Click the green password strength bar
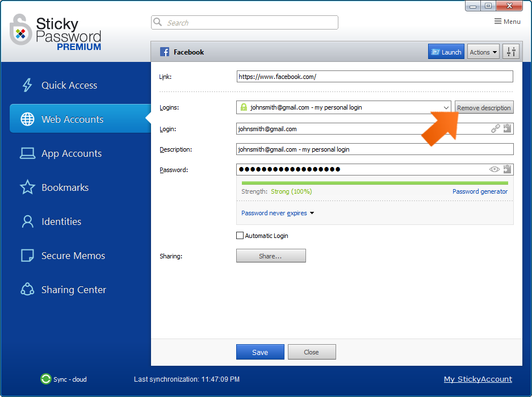This screenshot has width=532, height=397. [x=375, y=183]
